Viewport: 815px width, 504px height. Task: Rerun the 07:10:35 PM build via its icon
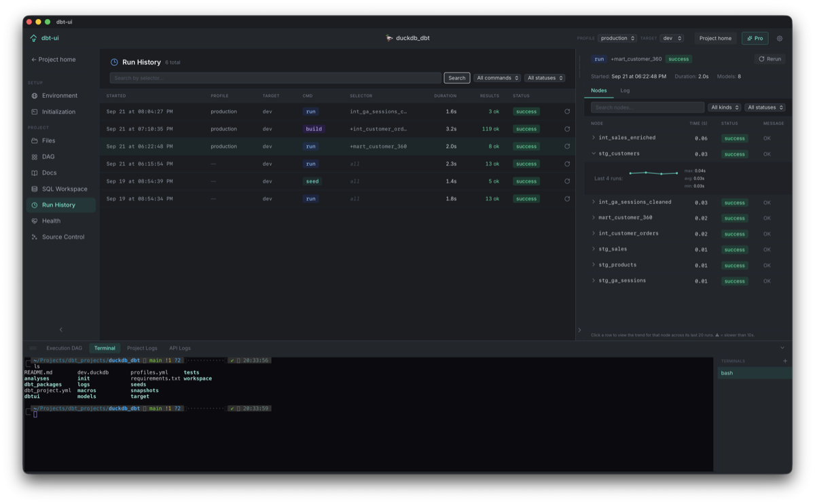567,129
